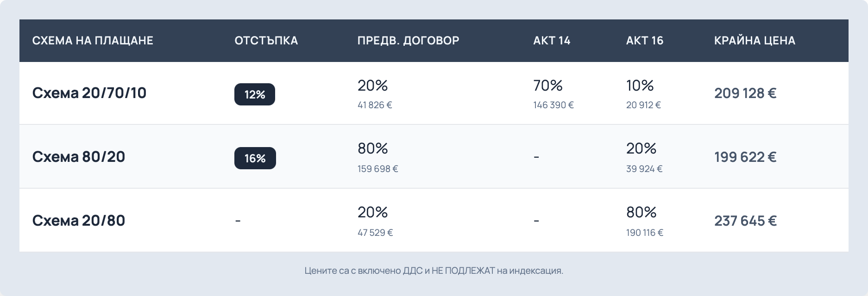Click the 16% discount badge
Screen dimensions: 868x296
click(255, 158)
